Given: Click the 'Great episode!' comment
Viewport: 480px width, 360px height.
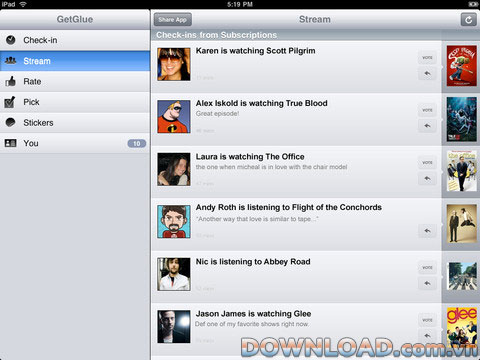Looking at the screenshot, I should [x=217, y=114].
